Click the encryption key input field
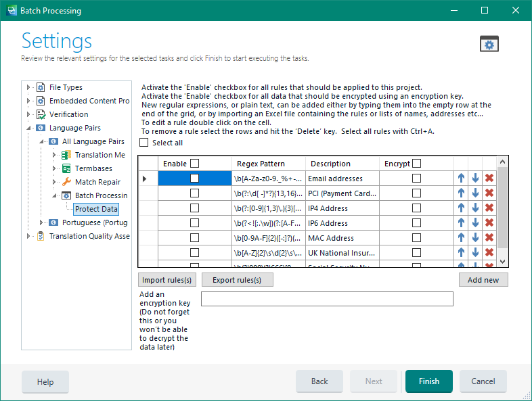532x401 pixels. 327,299
